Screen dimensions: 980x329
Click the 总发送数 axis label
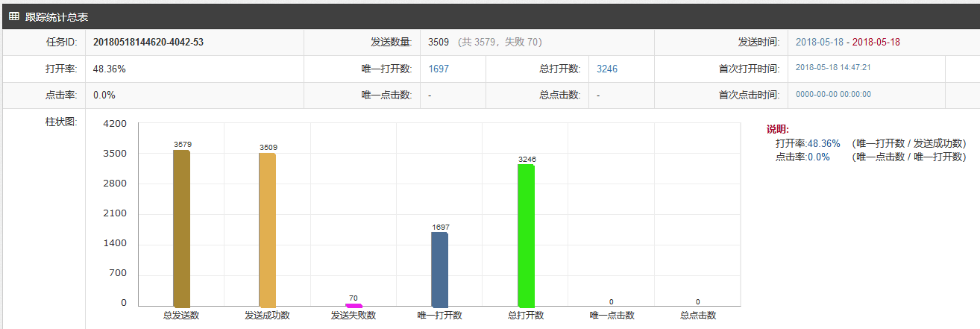click(x=181, y=316)
